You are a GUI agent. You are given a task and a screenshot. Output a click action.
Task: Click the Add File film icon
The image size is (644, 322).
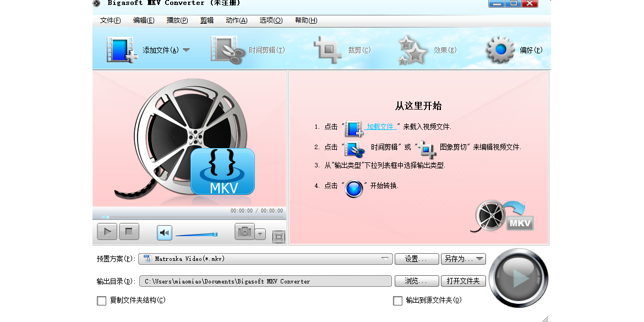point(122,50)
